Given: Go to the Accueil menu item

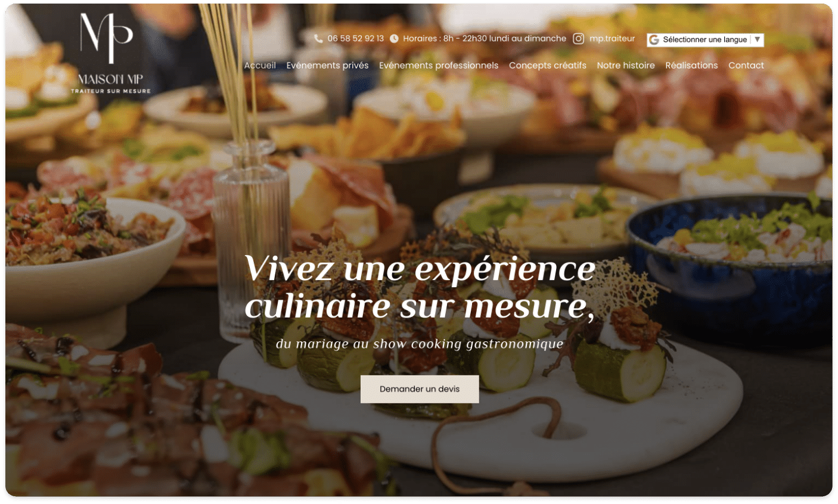Looking at the screenshot, I should click(x=260, y=66).
